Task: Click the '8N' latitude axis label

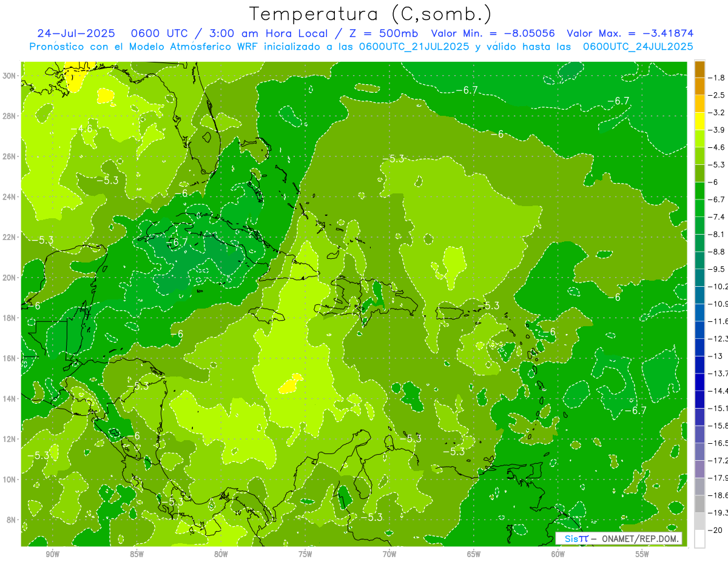Action: (12, 520)
